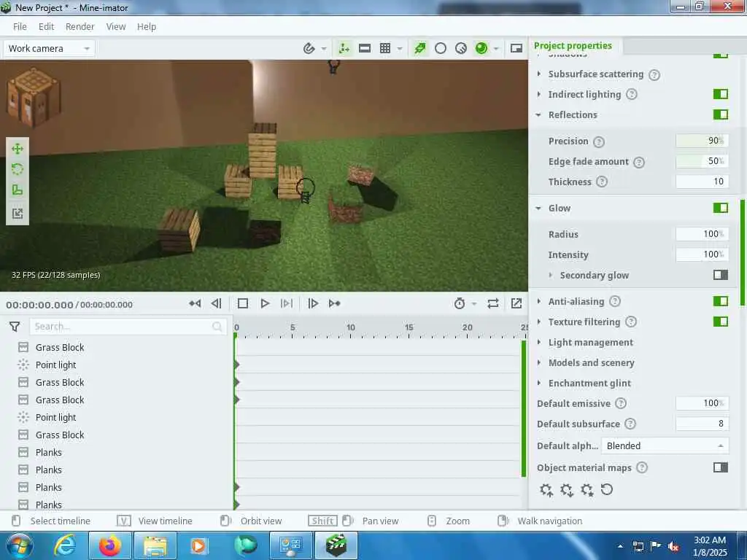Open the timeline clock settings icon

460,303
